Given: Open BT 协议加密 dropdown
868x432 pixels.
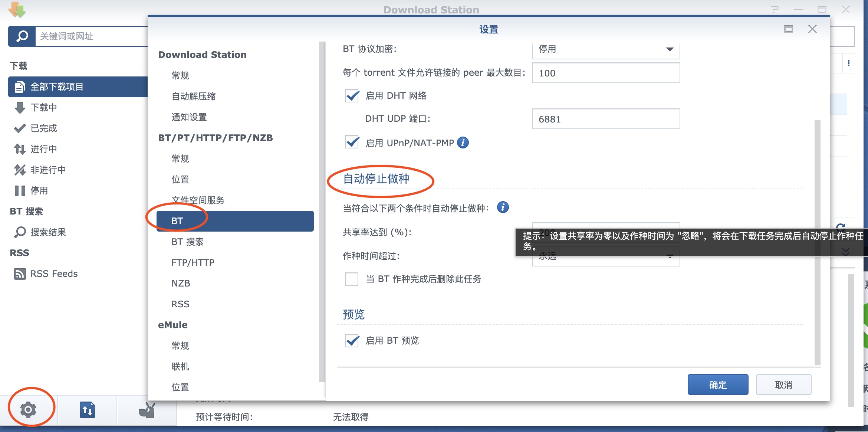Looking at the screenshot, I should tap(606, 49).
